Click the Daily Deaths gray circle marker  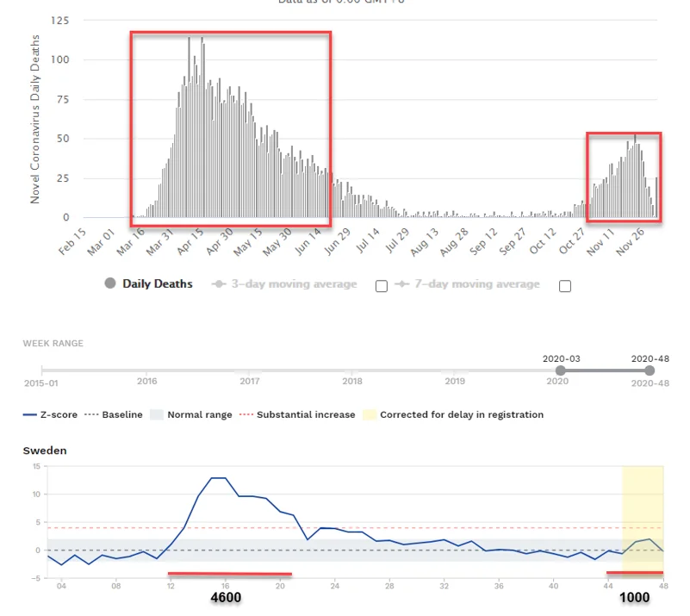tap(110, 283)
